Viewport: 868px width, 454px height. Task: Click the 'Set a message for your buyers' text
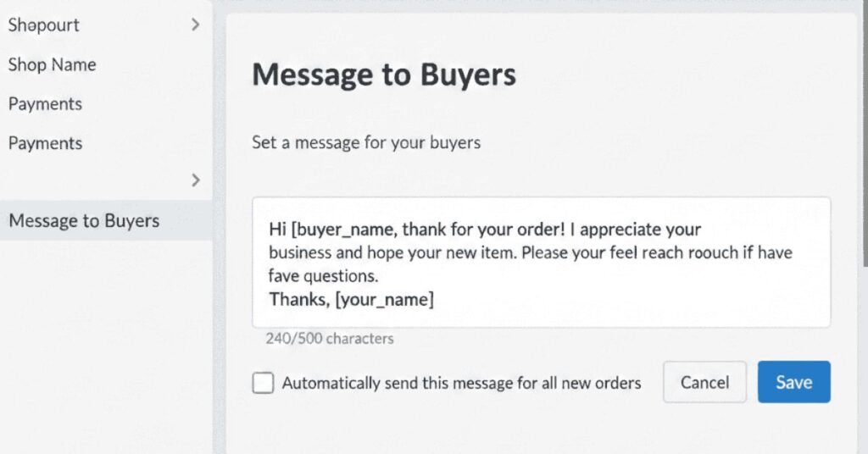tap(366, 142)
